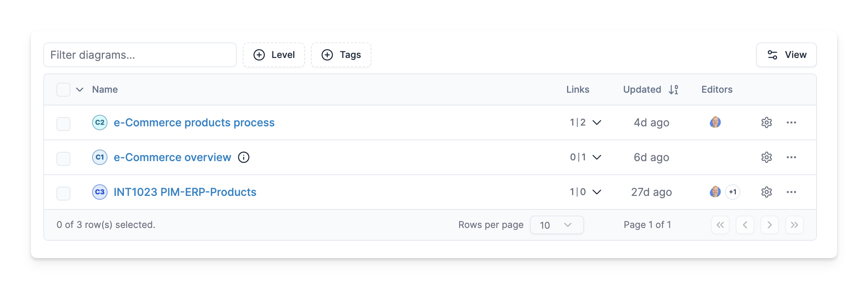Viewport: 868px width, 289px height.
Task: Open selection options chevron beside Name
Action: click(80, 90)
